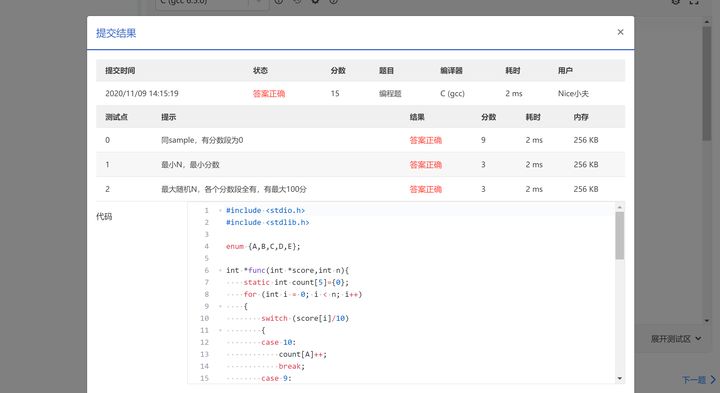The height and width of the screenshot is (393, 720).
Task: Click the code viewer scroll-down arrow
Action: pos(619,378)
